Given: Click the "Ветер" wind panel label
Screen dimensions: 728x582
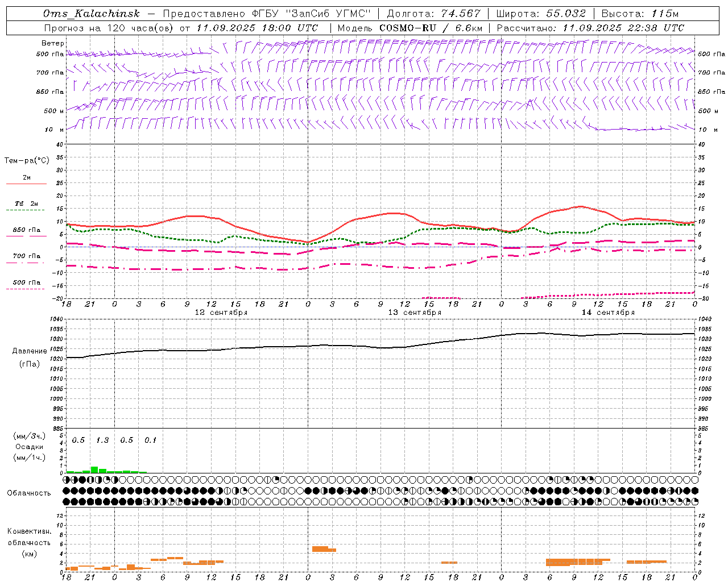Looking at the screenshot, I should point(53,43).
